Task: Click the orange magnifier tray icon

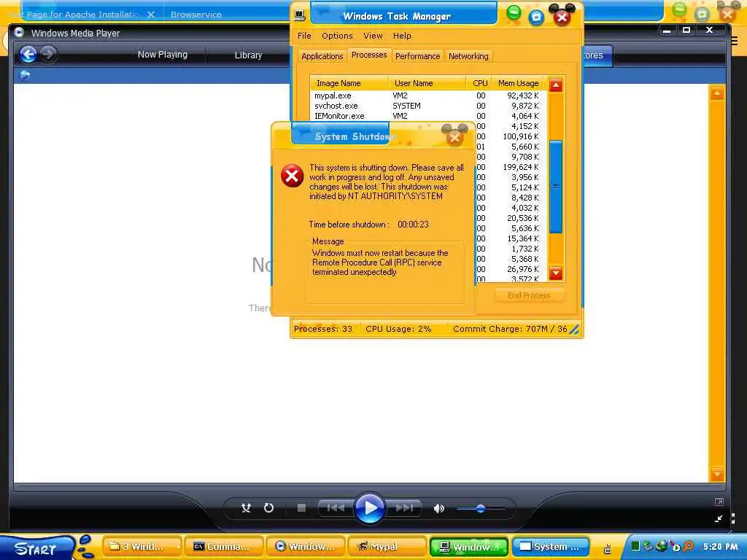Action: point(688,546)
